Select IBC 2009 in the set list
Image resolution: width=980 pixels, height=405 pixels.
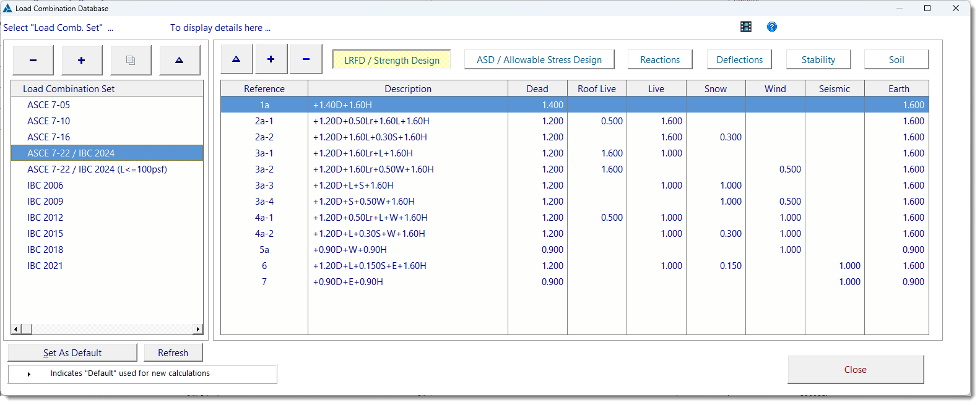click(x=107, y=202)
